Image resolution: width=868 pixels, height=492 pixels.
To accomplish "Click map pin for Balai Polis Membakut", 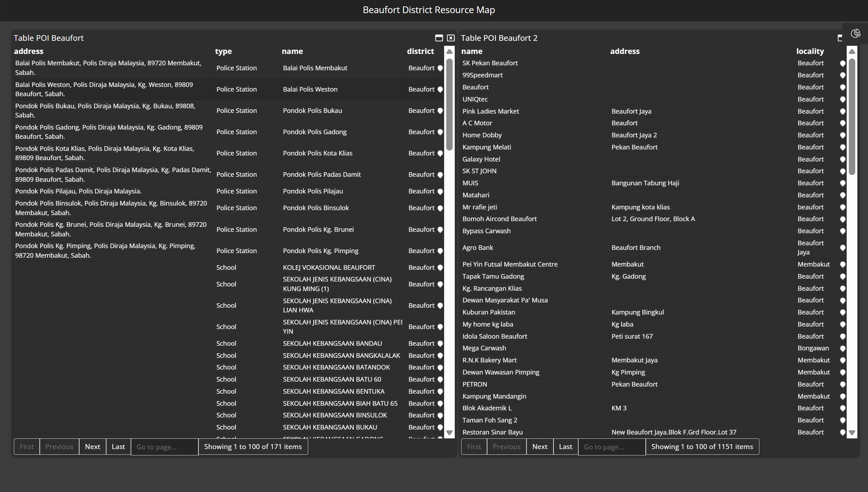I will coord(440,68).
